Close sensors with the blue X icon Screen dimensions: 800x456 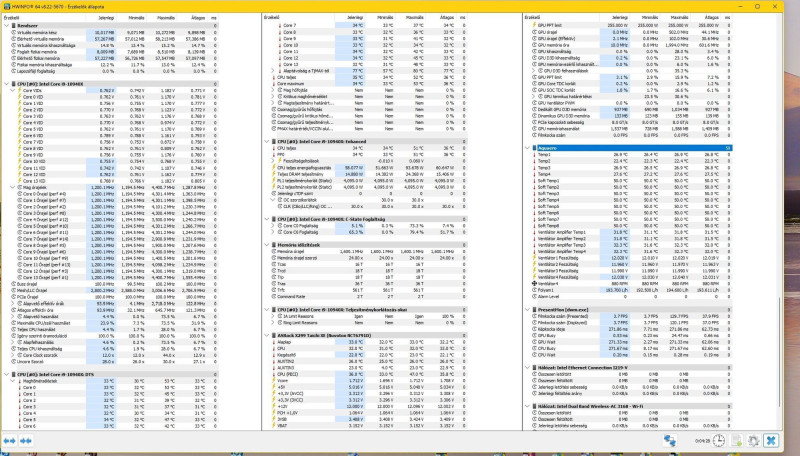[771, 441]
